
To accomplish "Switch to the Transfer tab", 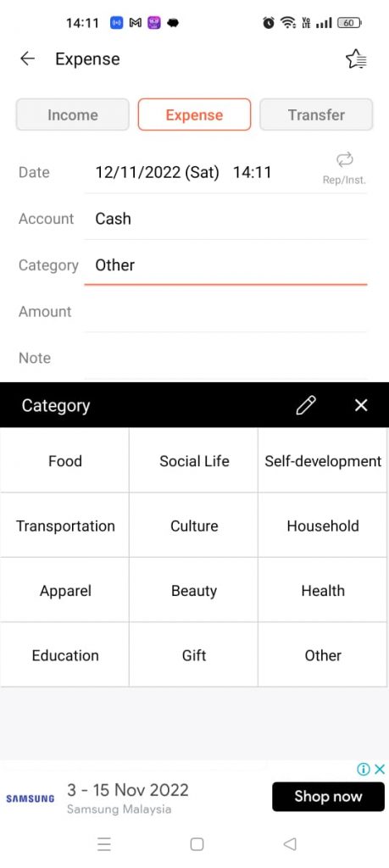I will click(316, 114).
